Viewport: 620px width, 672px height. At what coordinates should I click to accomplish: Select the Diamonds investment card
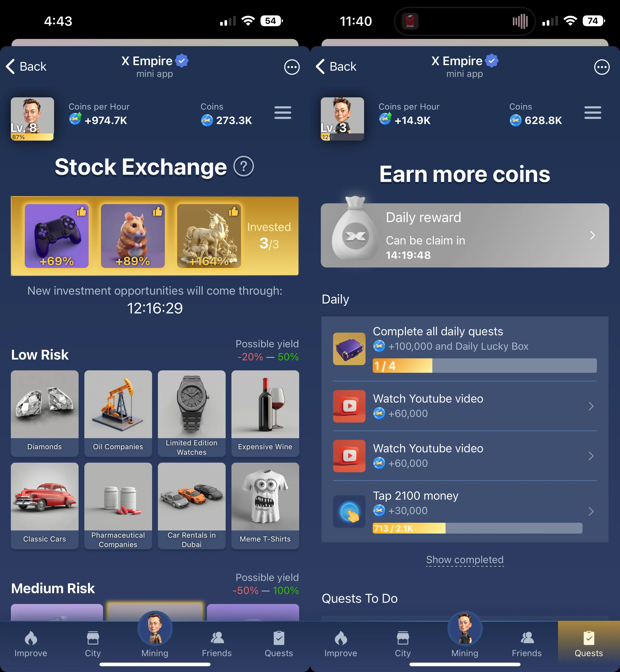coord(45,413)
